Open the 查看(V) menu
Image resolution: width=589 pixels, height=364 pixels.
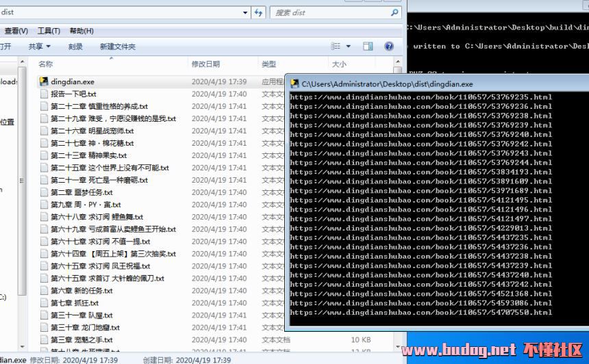tap(16, 31)
